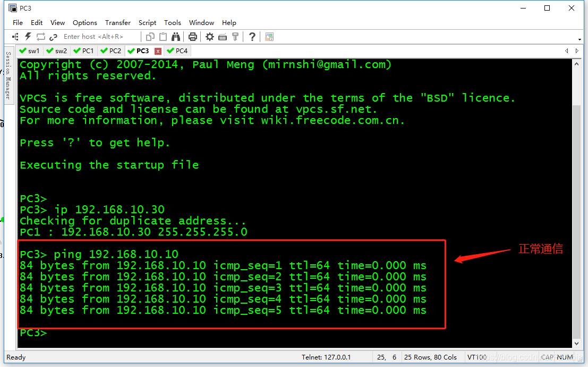This screenshot has height=367, width=588.
Task: Click the Paste clipboard icon
Action: tap(163, 37)
